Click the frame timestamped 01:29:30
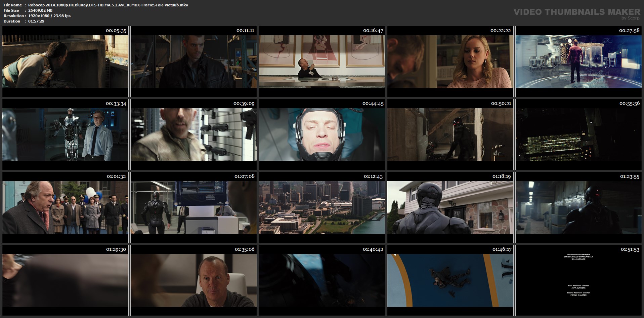This screenshot has height=318, width=644. (x=65, y=280)
